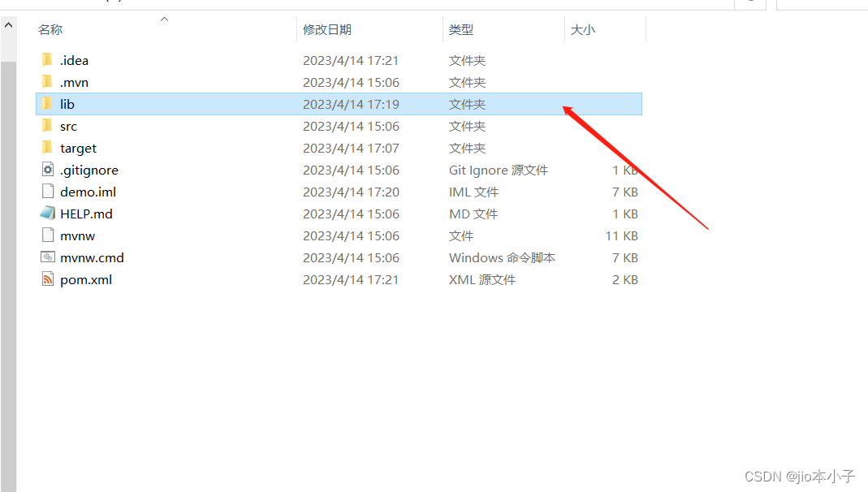Viewport: 868px width, 492px height.
Task: Open the CSDN @jio本小子 watermark link
Action: pyautogui.click(x=799, y=477)
